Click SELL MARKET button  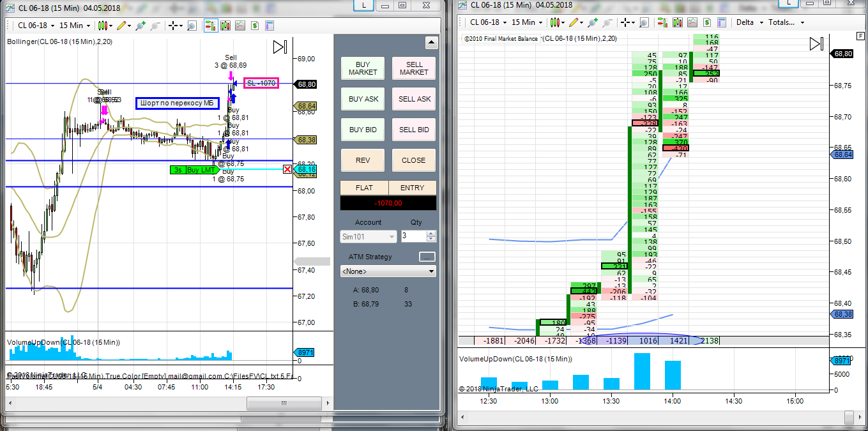[x=414, y=68]
